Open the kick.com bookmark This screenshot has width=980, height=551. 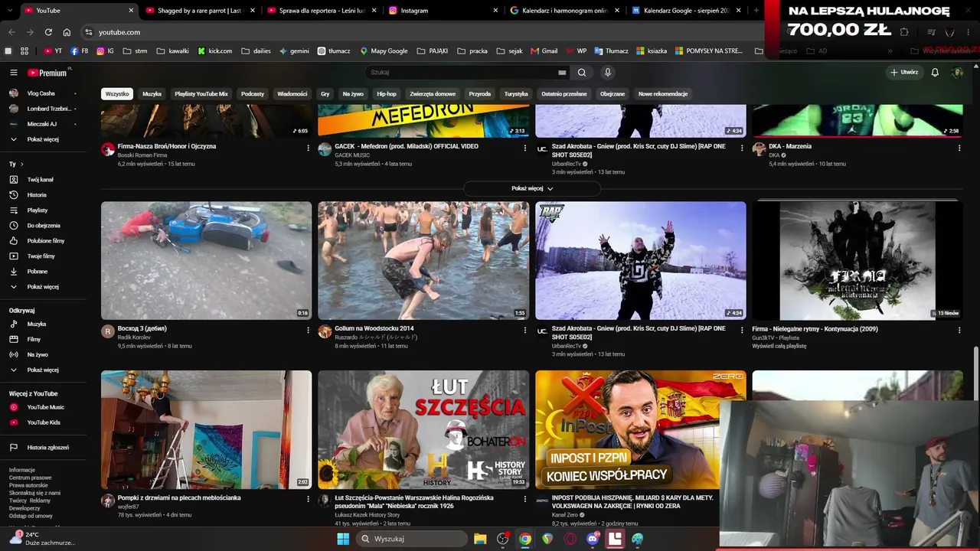pyautogui.click(x=214, y=51)
